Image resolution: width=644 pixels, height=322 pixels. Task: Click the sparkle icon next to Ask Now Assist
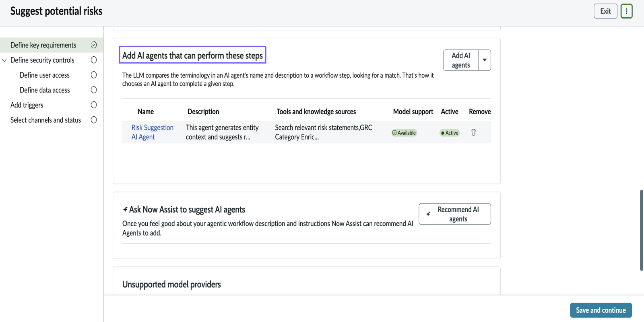(x=125, y=209)
